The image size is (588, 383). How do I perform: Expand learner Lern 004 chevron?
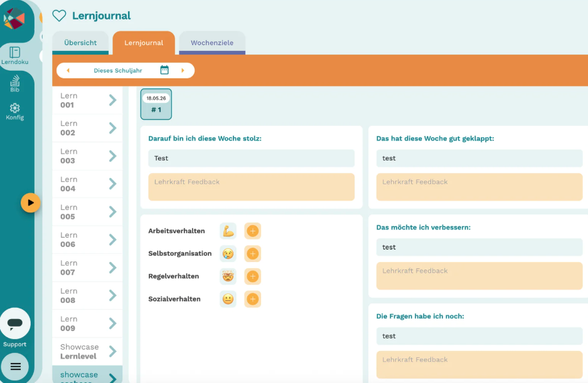(x=112, y=184)
